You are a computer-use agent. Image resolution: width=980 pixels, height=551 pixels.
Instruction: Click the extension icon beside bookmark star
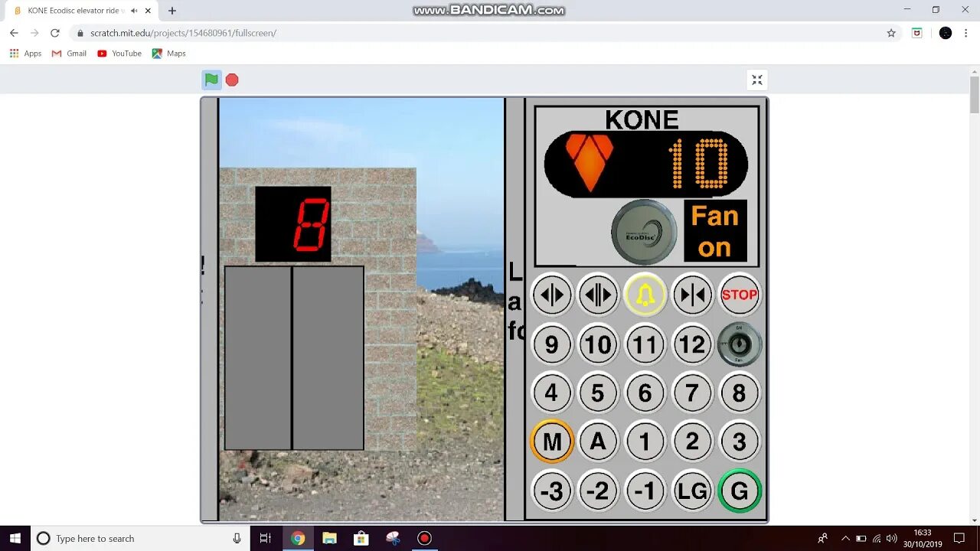pos(916,33)
